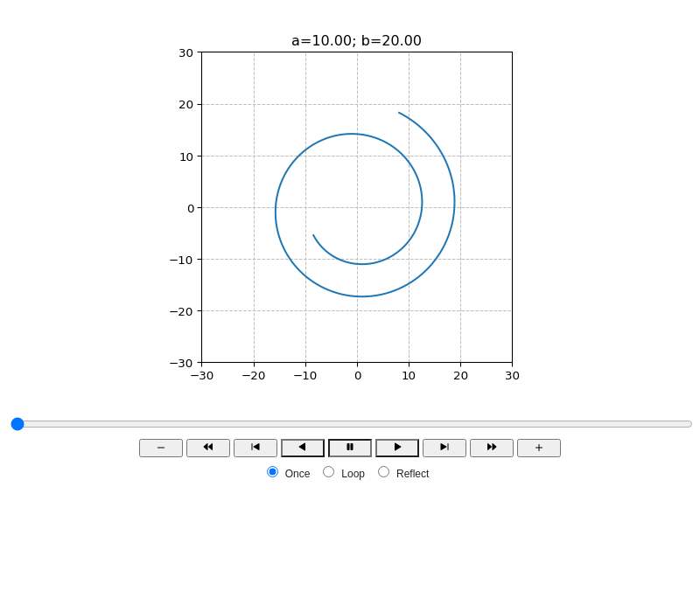Step back one frame

pyautogui.click(x=255, y=448)
